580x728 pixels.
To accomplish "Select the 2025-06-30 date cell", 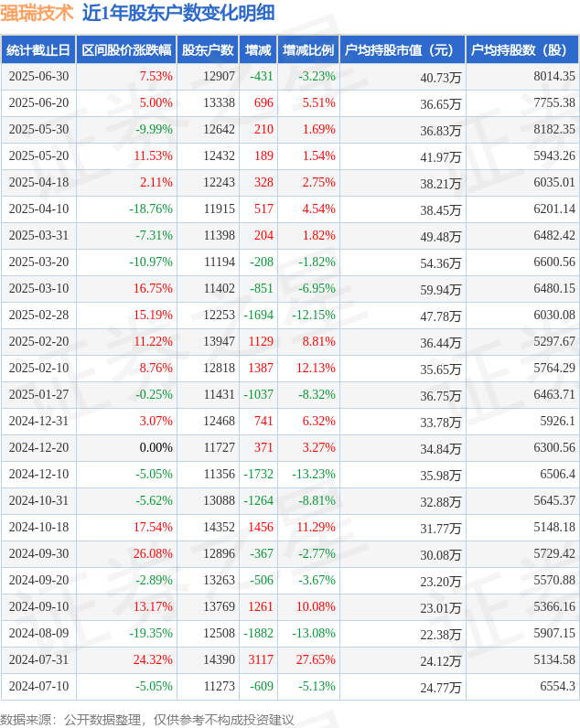I will [x=38, y=76].
